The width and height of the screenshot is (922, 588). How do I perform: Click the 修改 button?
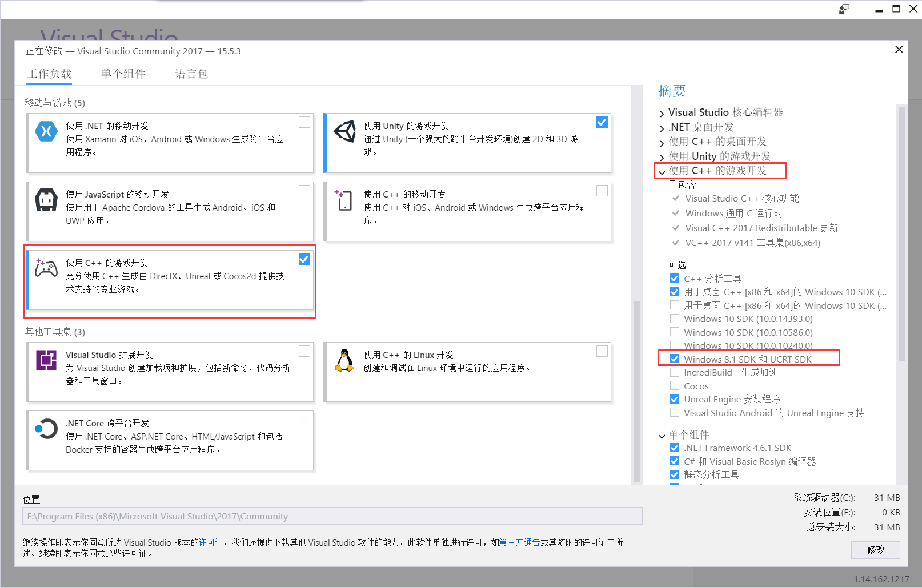pyautogui.click(x=876, y=550)
